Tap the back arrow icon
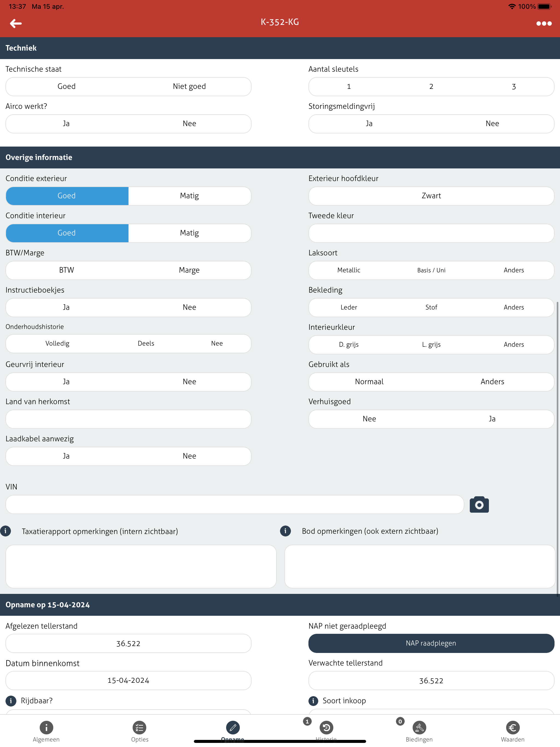The height and width of the screenshot is (747, 560). pos(16,23)
